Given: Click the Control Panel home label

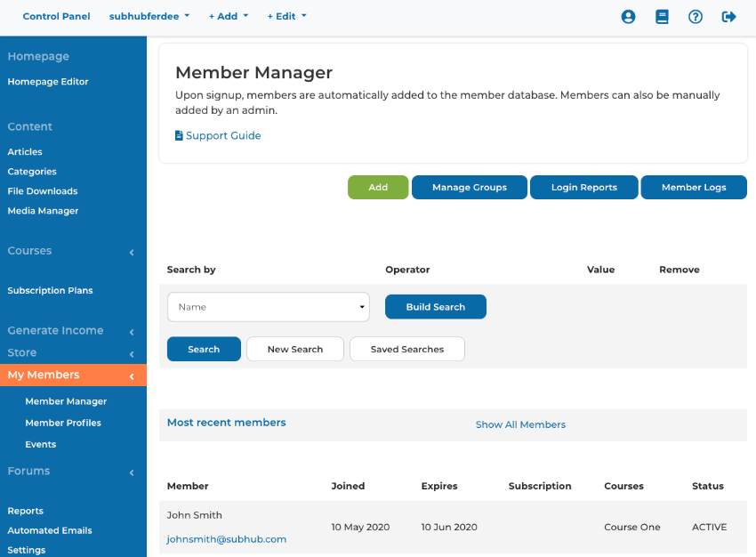Looking at the screenshot, I should pos(56,16).
